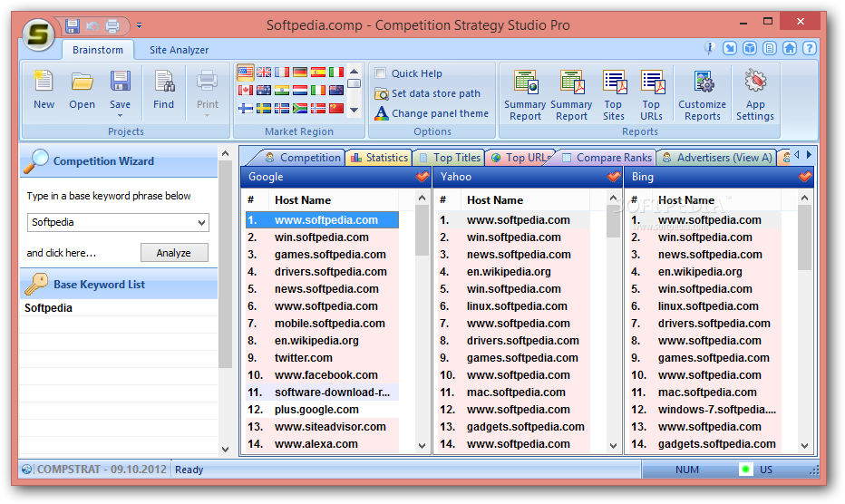This screenshot has height=504, width=845.
Task: Open a project with the Open folder icon
Action: pyautogui.click(x=82, y=82)
